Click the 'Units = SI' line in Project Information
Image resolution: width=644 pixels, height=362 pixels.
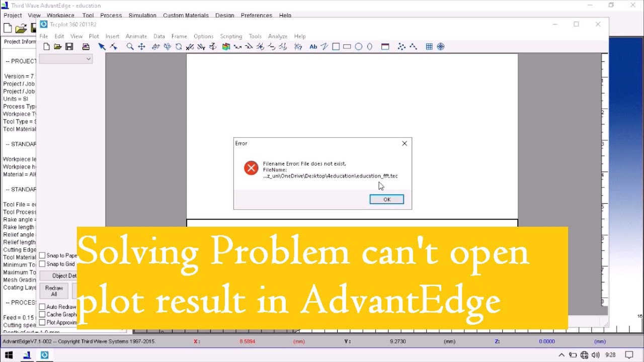(x=16, y=99)
